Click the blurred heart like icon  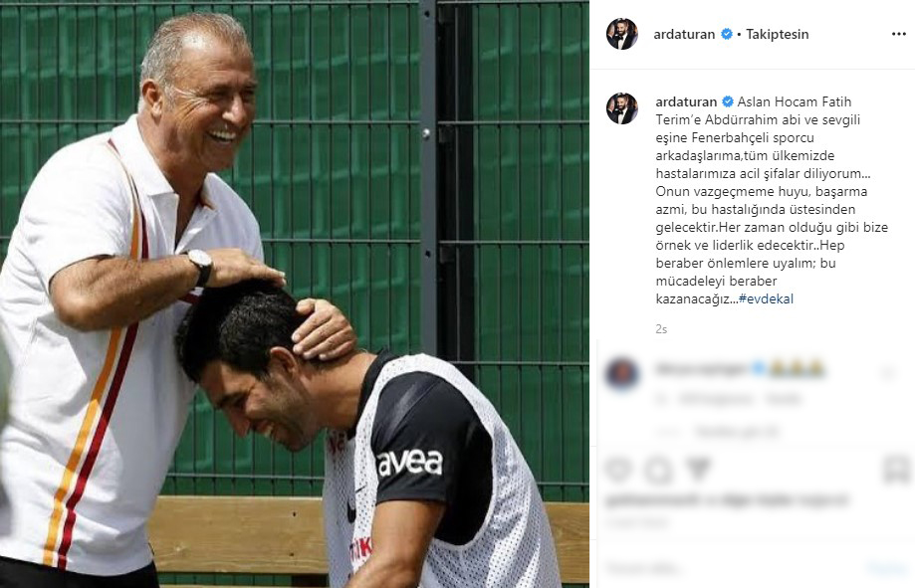[619, 469]
